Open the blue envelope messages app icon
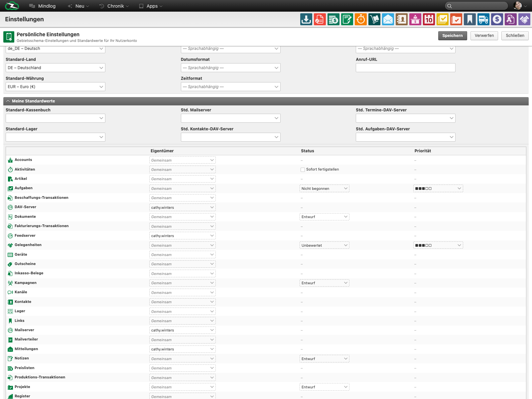The image size is (532, 399). (388, 19)
